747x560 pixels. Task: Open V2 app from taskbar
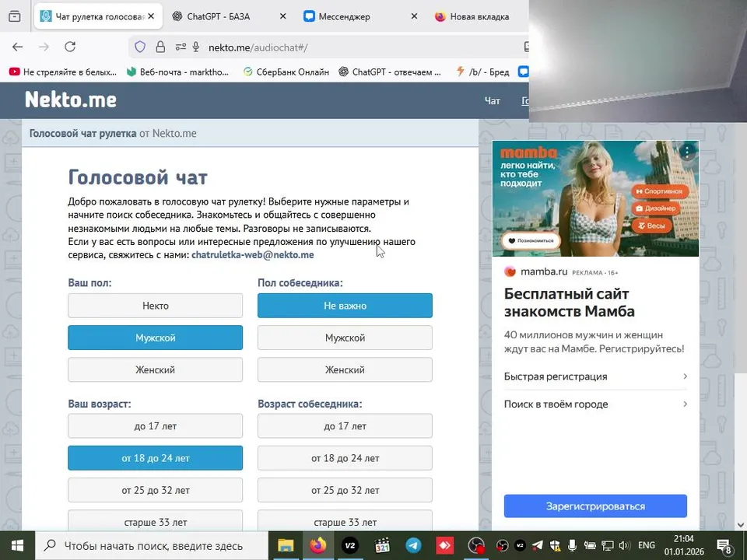pyautogui.click(x=349, y=546)
